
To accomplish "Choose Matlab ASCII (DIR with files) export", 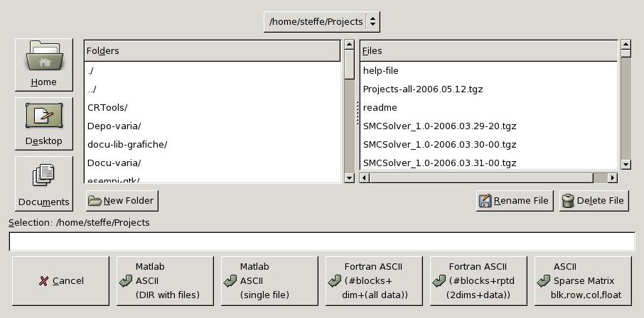I will [x=165, y=281].
